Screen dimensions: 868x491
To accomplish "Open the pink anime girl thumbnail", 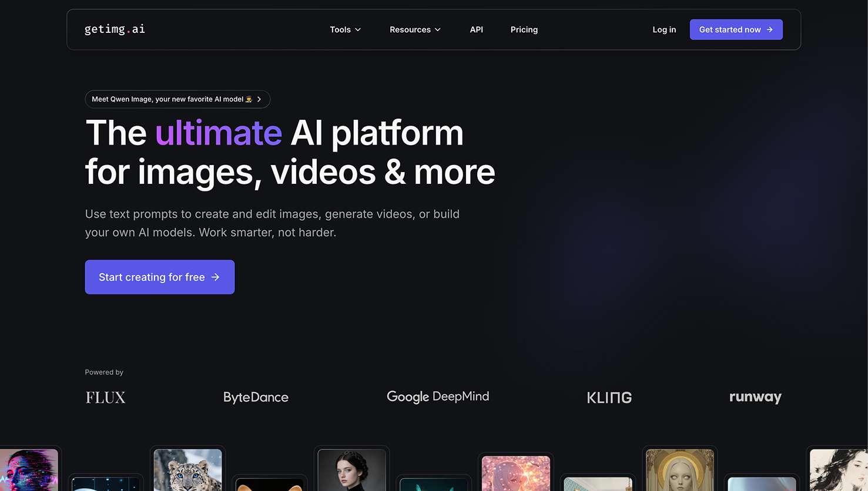I will coord(516,473).
